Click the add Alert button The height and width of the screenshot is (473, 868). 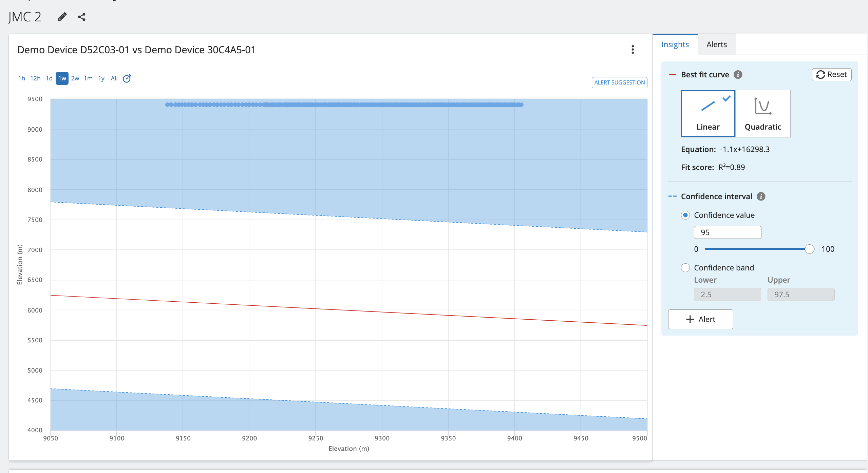click(x=700, y=319)
